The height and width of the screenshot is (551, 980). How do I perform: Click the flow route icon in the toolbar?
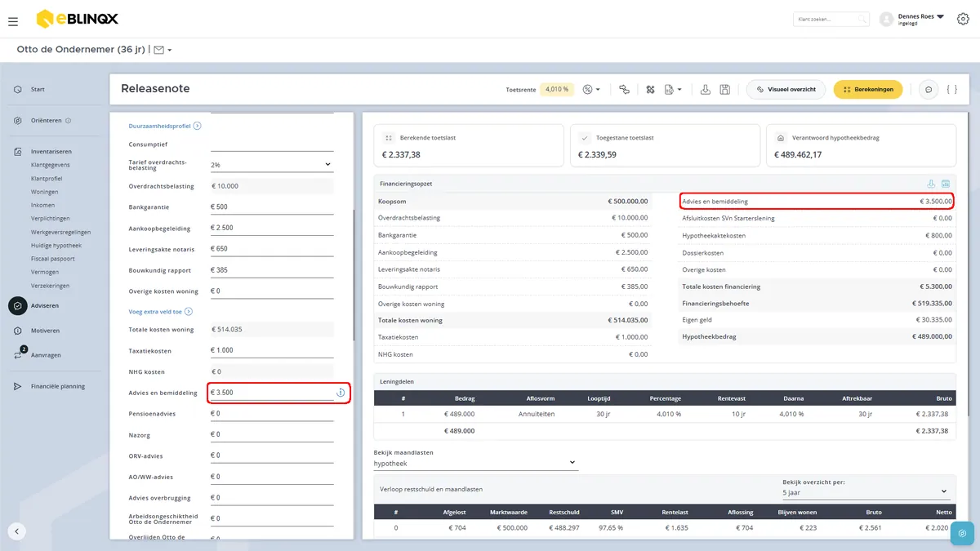tap(624, 89)
